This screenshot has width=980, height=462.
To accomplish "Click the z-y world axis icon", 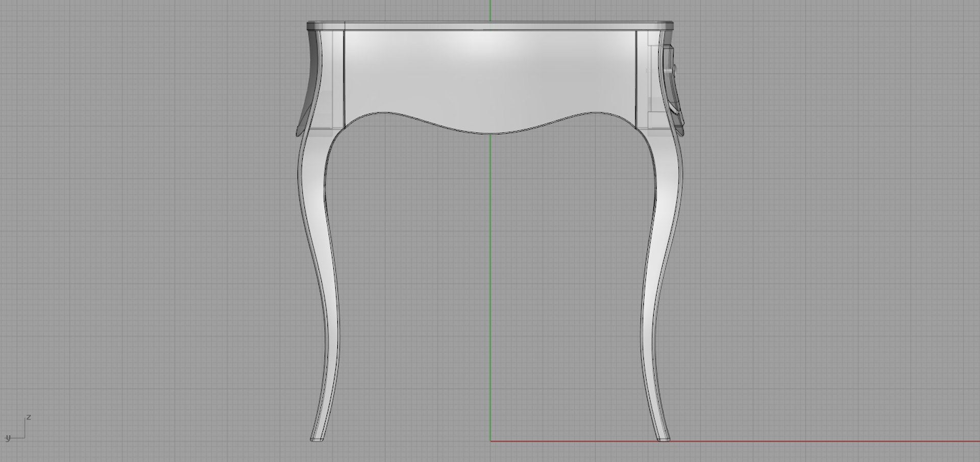I will click(x=17, y=428).
